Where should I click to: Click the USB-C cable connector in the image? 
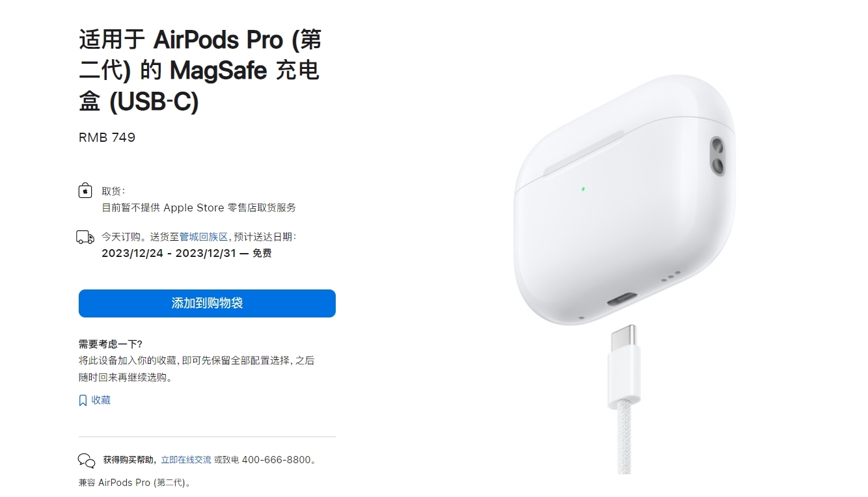[625, 366]
